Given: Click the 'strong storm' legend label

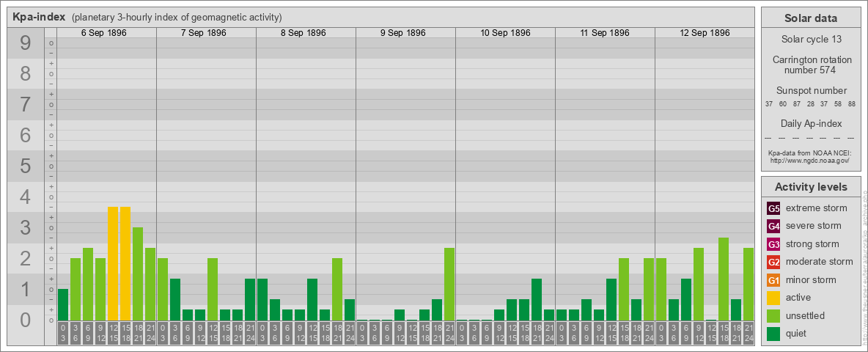Looking at the screenshot, I should (812, 243).
